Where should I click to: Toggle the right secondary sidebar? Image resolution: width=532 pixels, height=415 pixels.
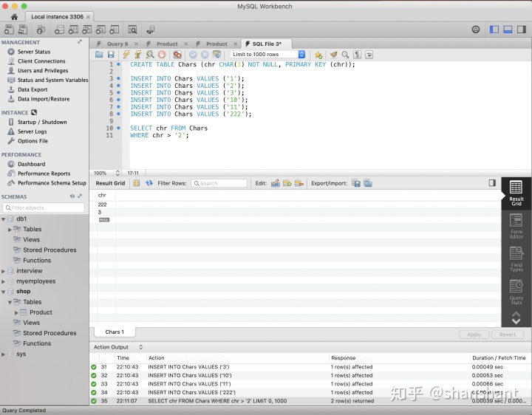click(522, 30)
